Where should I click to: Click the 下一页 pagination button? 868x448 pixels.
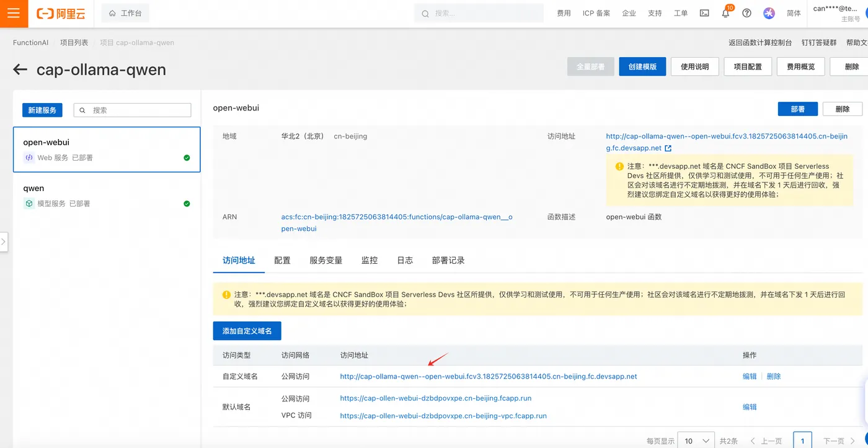pyautogui.click(x=839, y=441)
